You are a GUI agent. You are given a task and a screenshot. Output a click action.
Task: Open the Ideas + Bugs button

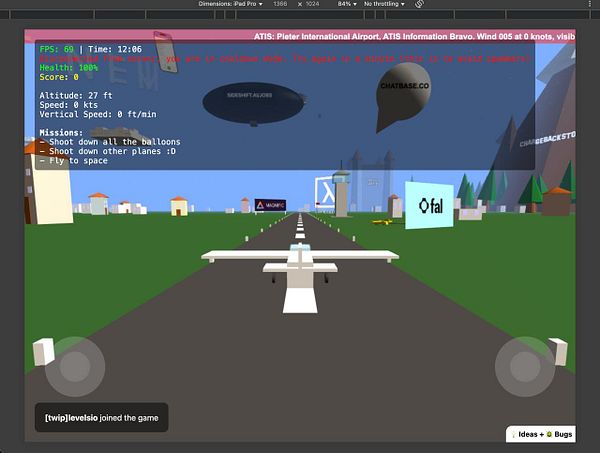pyautogui.click(x=541, y=434)
